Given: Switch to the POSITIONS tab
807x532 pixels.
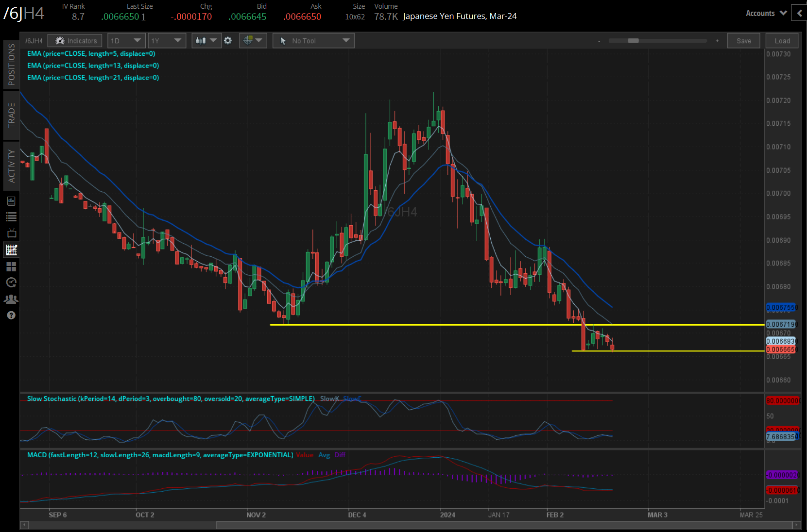Looking at the screenshot, I should 11,65.
